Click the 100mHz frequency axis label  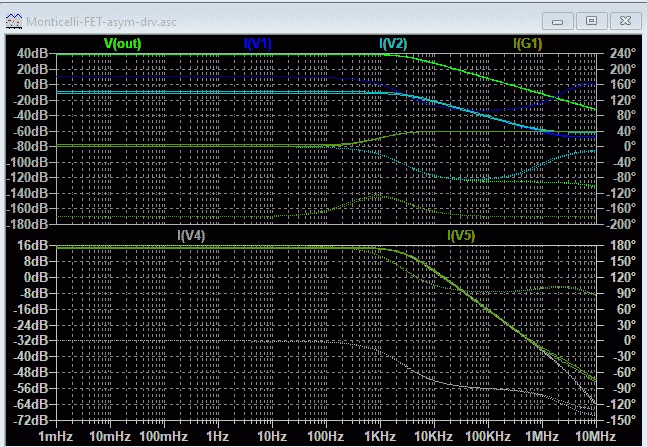click(x=164, y=436)
